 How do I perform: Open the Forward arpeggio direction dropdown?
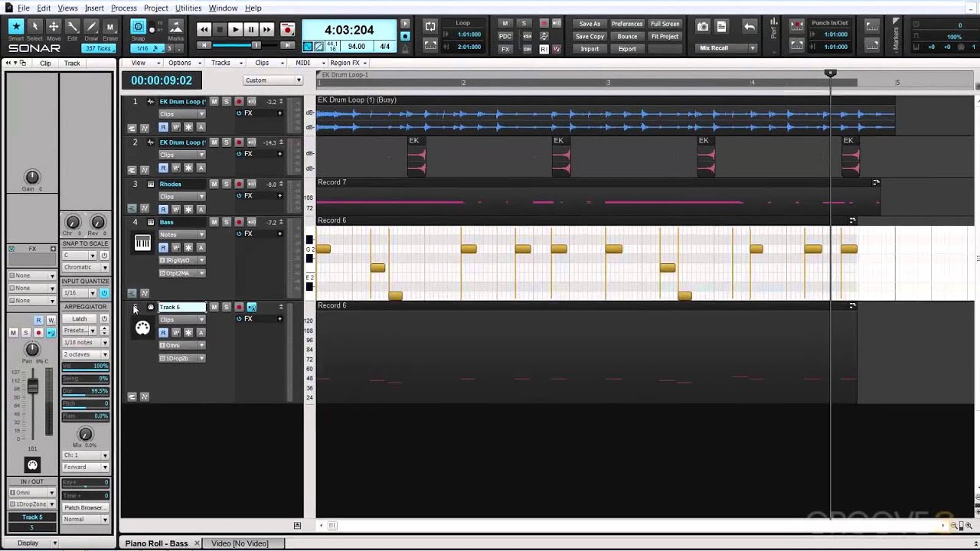point(86,467)
